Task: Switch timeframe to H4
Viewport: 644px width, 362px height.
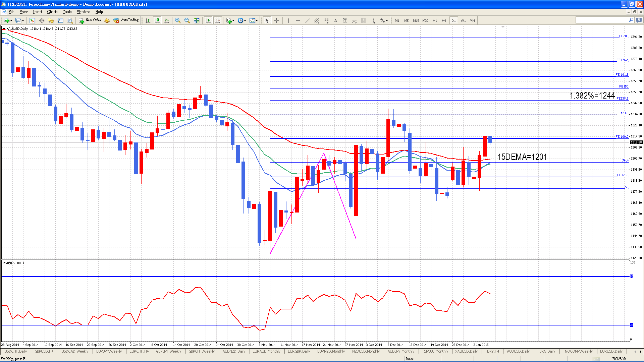Action: point(444,20)
